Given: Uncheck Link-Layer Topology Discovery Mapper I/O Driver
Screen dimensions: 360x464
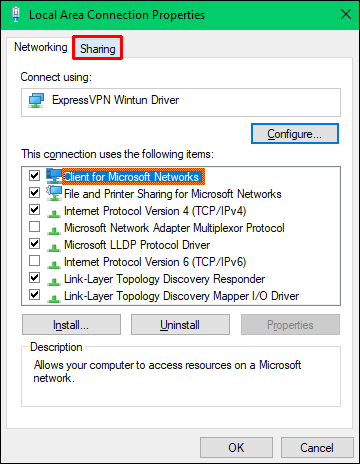Looking at the screenshot, I should pyautogui.click(x=35, y=294).
